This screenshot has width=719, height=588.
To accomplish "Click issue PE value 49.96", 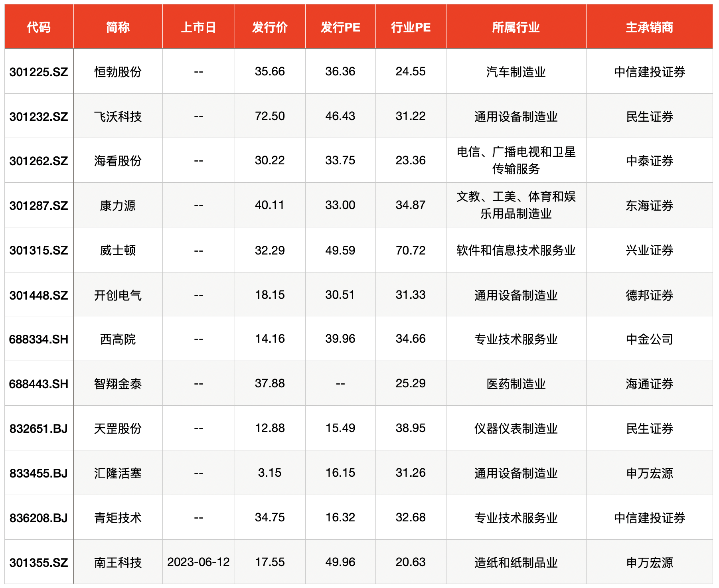I will coord(340,562).
